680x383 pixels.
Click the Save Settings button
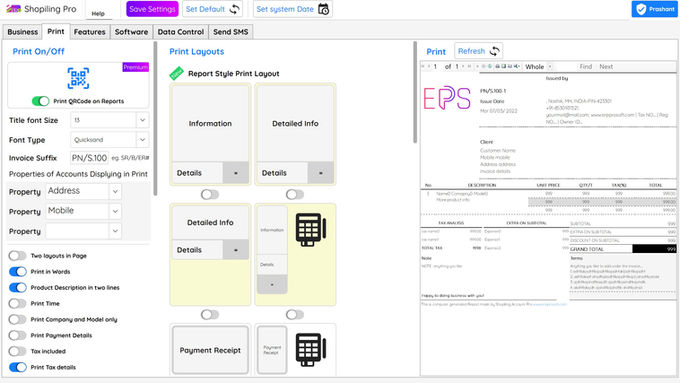point(152,9)
